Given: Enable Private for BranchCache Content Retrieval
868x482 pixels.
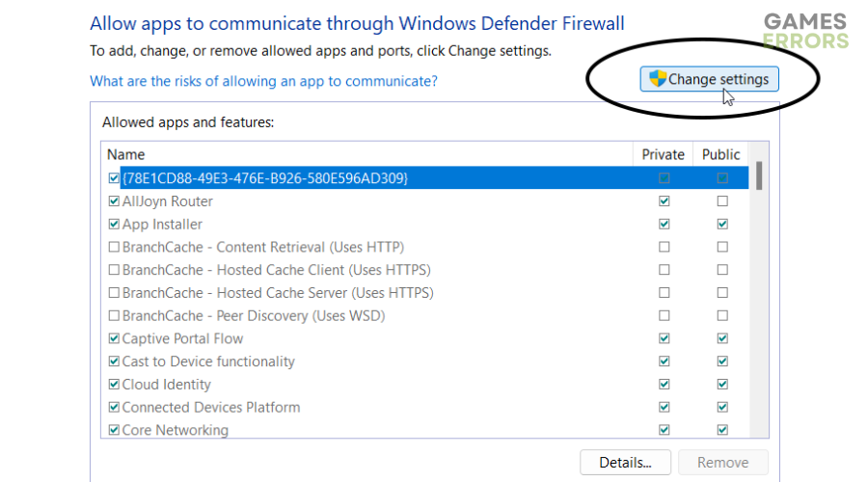Looking at the screenshot, I should point(665,247).
